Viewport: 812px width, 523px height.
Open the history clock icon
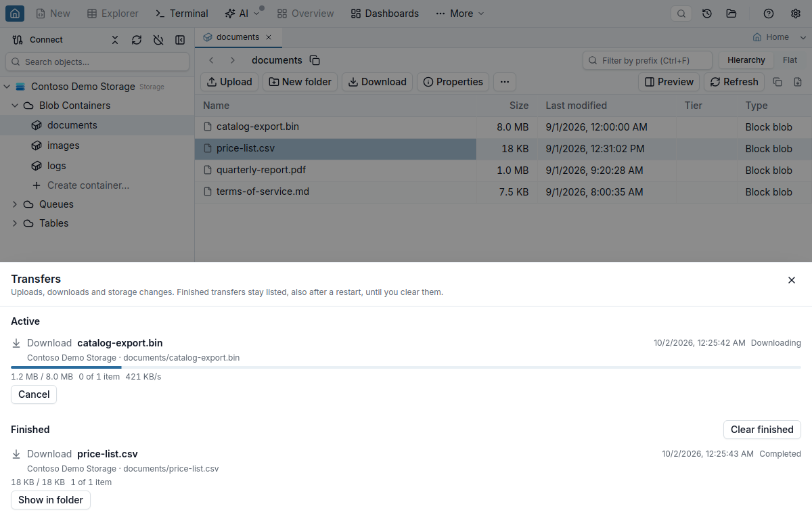coord(707,14)
